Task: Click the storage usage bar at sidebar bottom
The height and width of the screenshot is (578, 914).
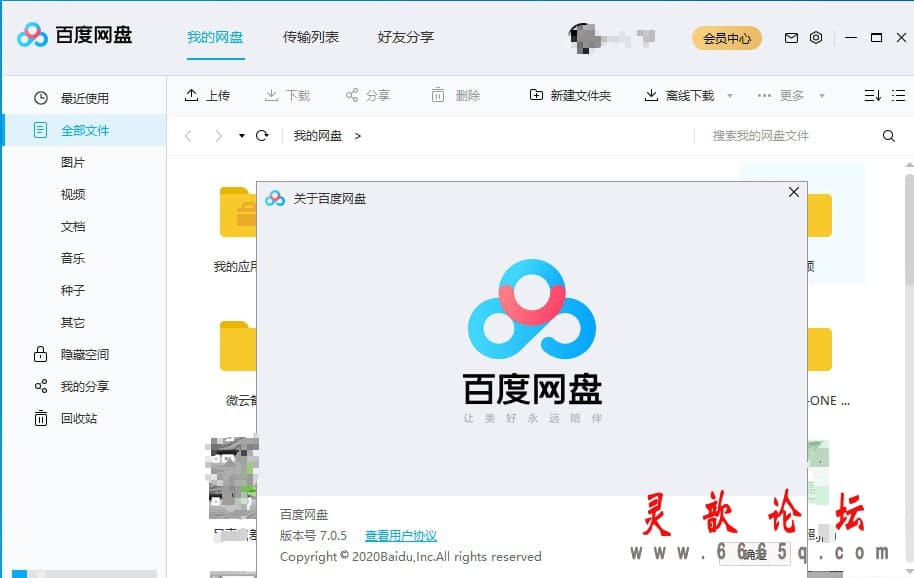Action: coord(85,574)
